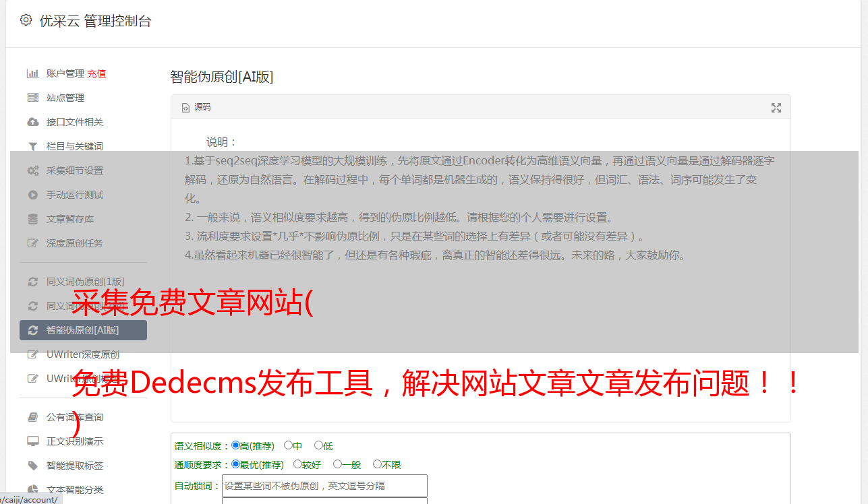Click the play icon for 手动运行测试
Image resolution: width=868 pixels, height=504 pixels.
pyautogui.click(x=32, y=195)
